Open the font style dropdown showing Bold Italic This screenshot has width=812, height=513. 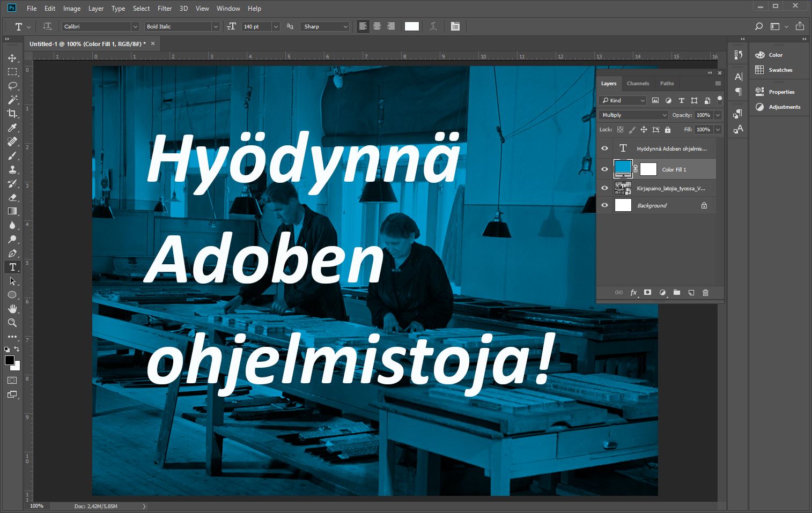(x=182, y=26)
